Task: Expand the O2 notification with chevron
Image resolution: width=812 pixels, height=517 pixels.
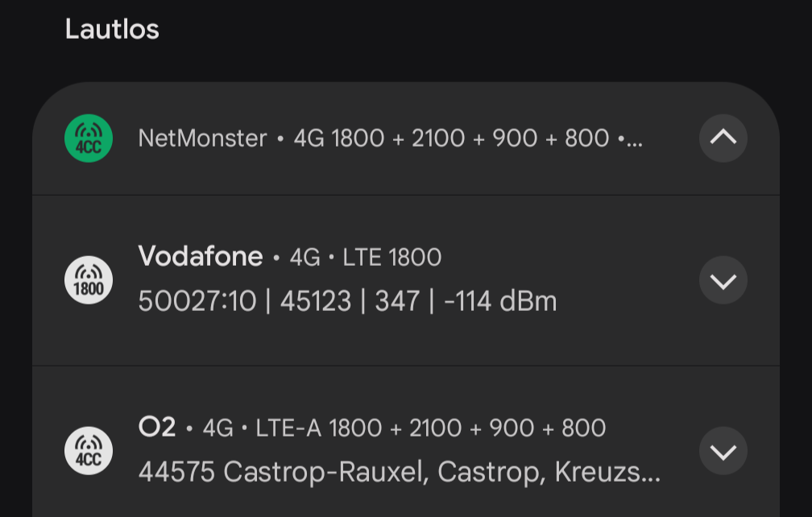Action: [723, 451]
